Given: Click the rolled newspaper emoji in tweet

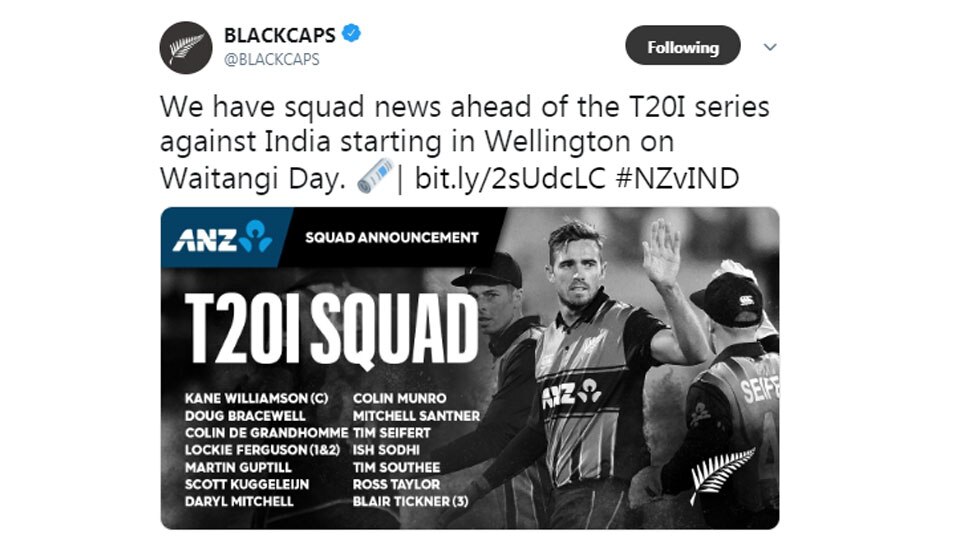Looking at the screenshot, I should [376, 178].
